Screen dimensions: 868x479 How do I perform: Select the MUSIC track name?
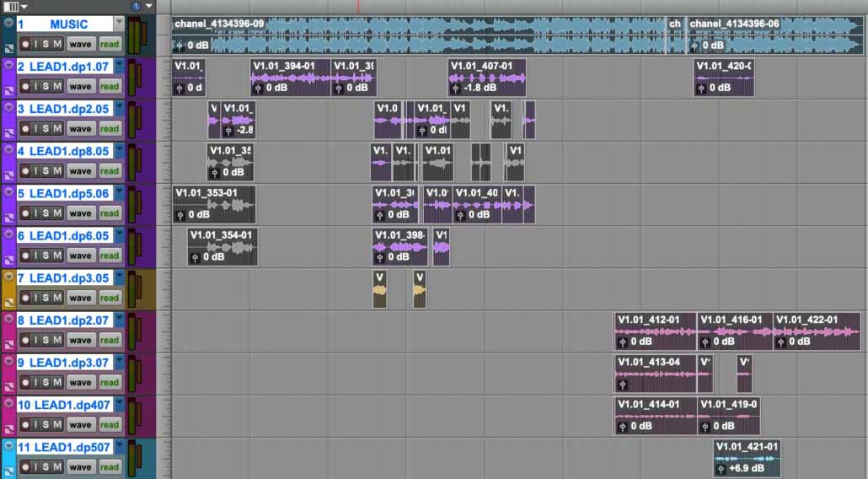(64, 24)
